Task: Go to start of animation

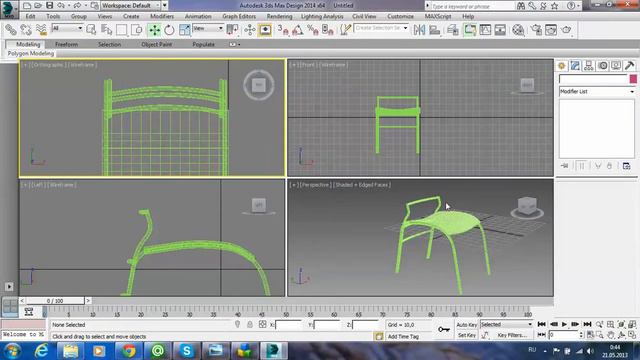Action: click(x=542, y=324)
